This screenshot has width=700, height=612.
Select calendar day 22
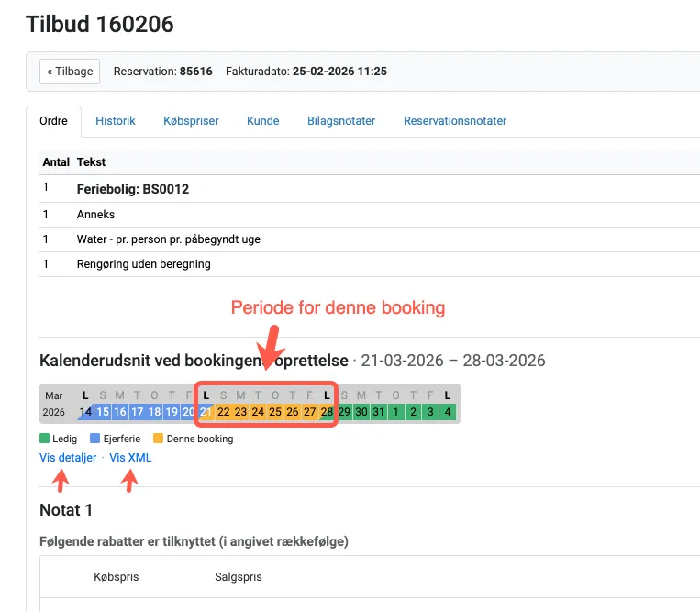tap(223, 412)
